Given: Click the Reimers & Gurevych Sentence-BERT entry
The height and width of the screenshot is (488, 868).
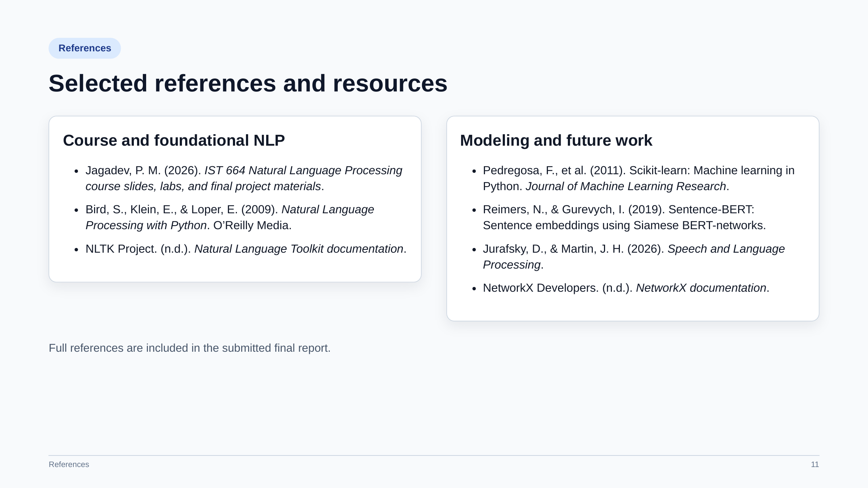Looking at the screenshot, I should tap(624, 217).
